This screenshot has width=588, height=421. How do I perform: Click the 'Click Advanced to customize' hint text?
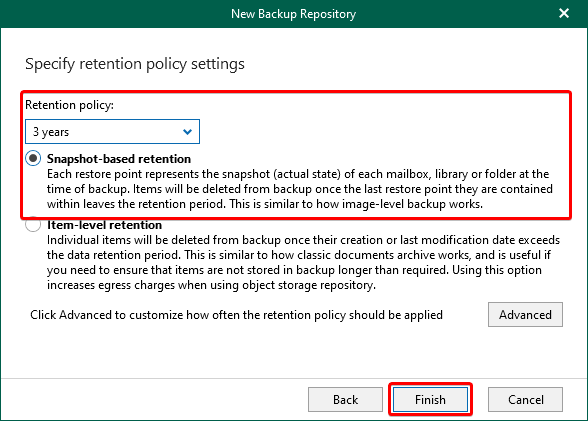(x=236, y=315)
